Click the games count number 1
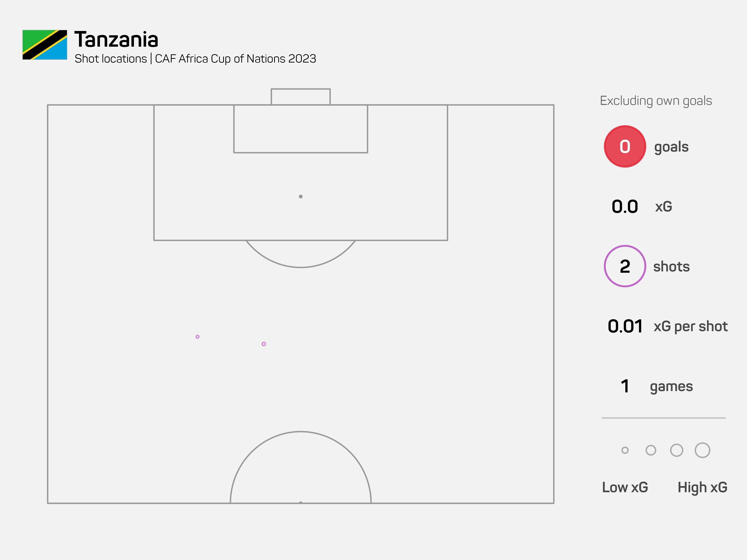The width and height of the screenshot is (747, 560). point(625,386)
